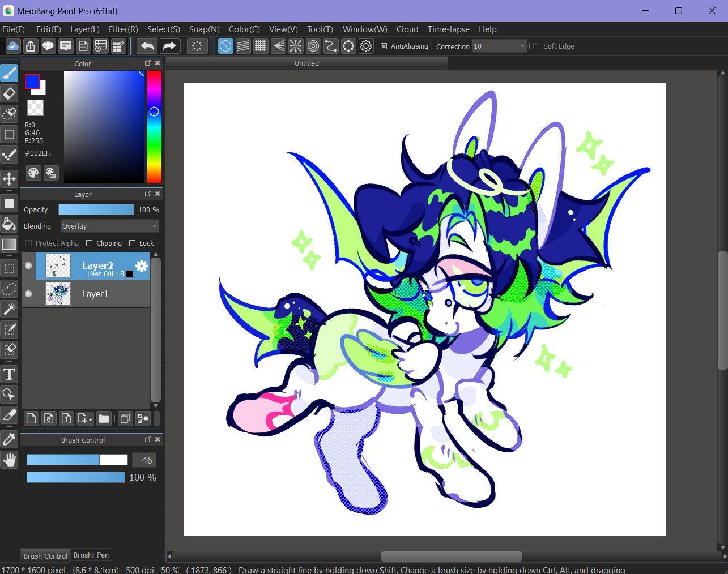Click the Redo arrow in toolbar

pyautogui.click(x=169, y=46)
